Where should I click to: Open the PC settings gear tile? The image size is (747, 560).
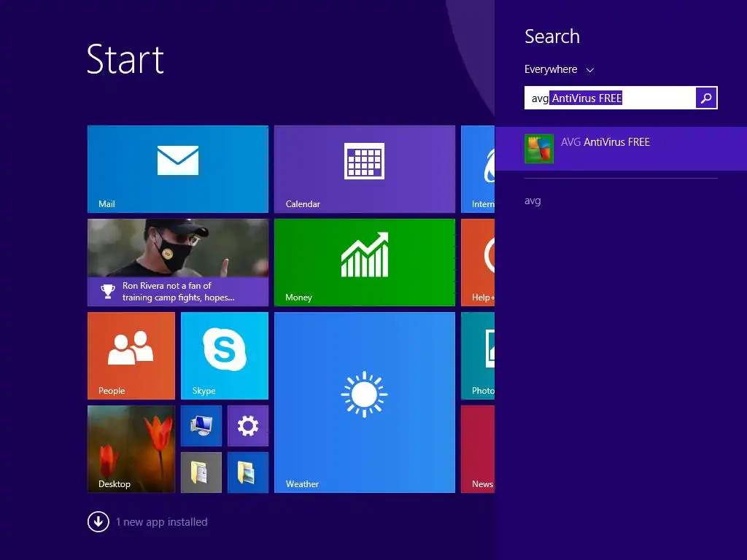pyautogui.click(x=248, y=426)
